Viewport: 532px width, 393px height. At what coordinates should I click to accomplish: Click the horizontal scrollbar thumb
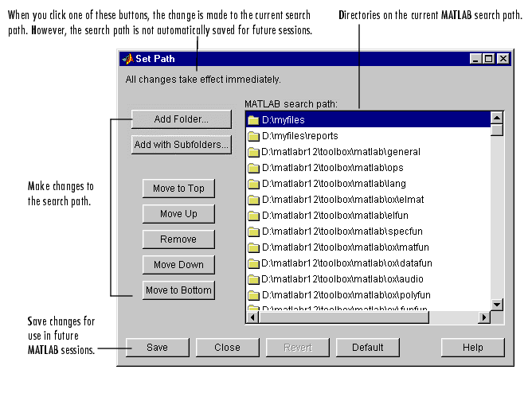click(x=344, y=317)
